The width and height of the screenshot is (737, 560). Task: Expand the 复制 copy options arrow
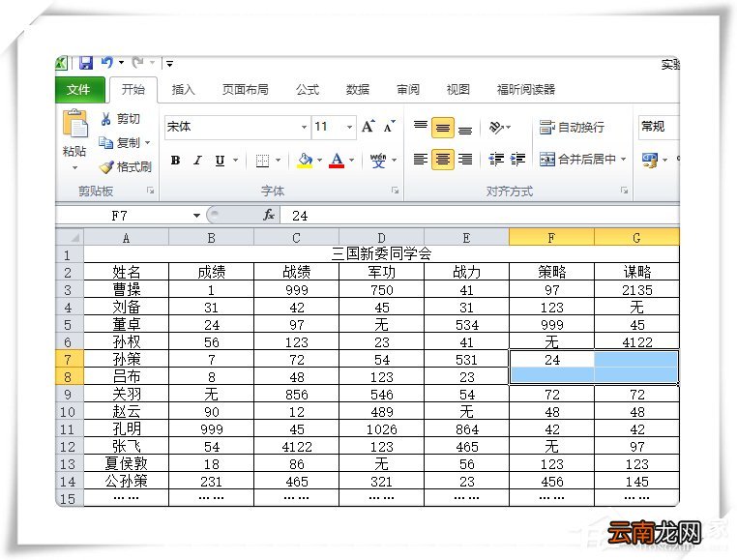click(x=148, y=142)
